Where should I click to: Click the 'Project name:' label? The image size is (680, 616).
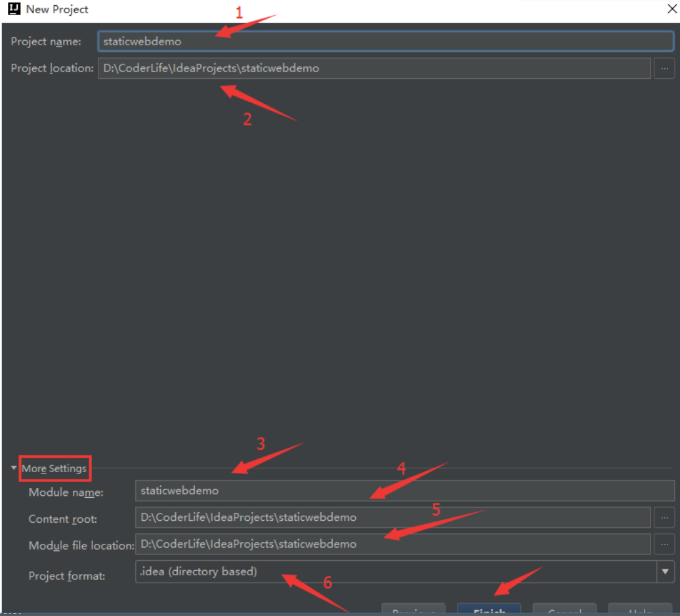pos(46,41)
